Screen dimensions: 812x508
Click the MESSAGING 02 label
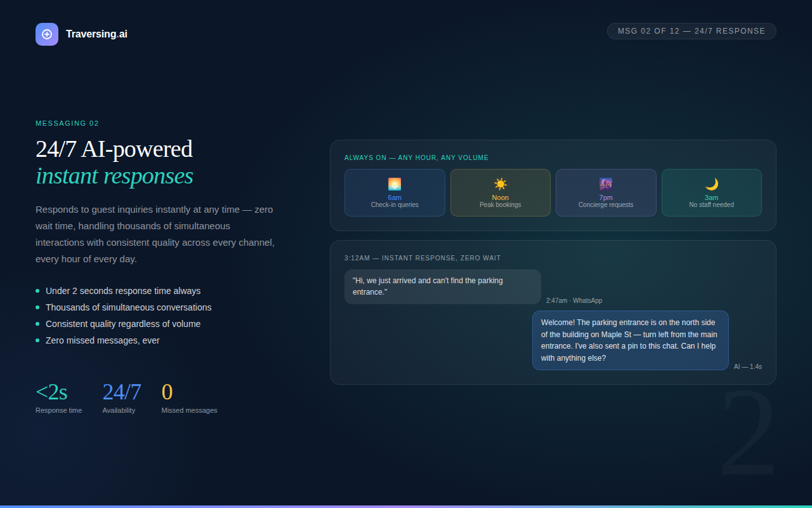pos(67,123)
